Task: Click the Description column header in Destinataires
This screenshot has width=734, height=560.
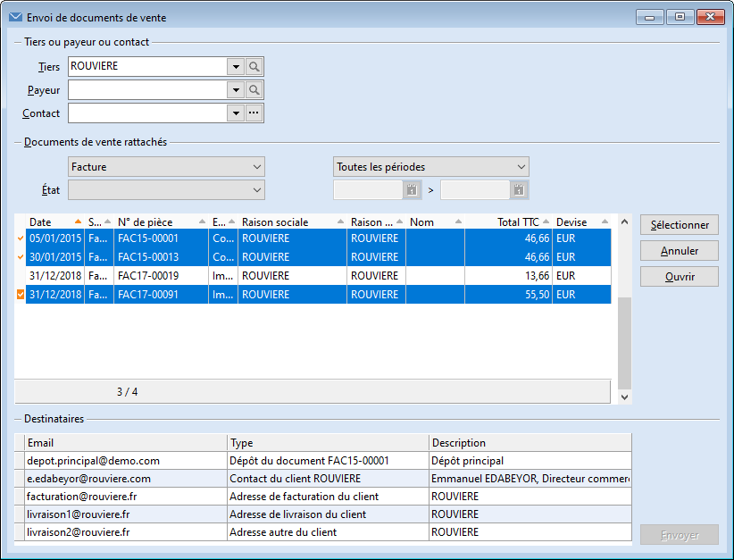Action: [x=530, y=443]
